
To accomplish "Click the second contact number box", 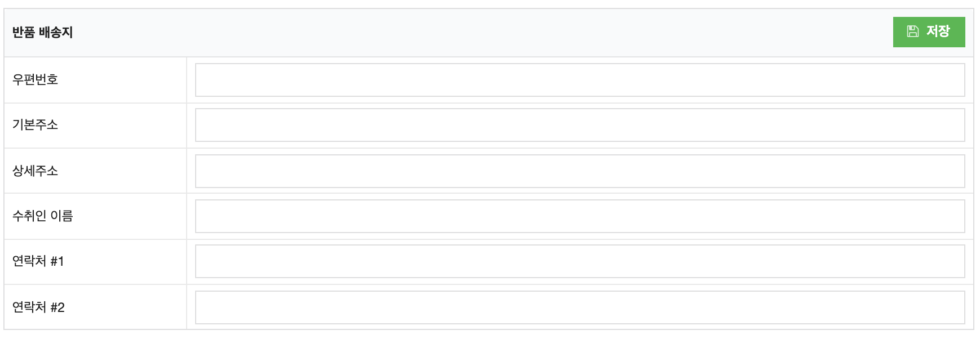I will (x=580, y=307).
